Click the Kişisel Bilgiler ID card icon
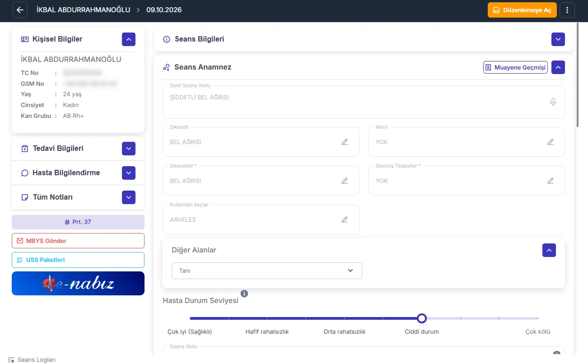This screenshot has width=588, height=364. click(25, 39)
